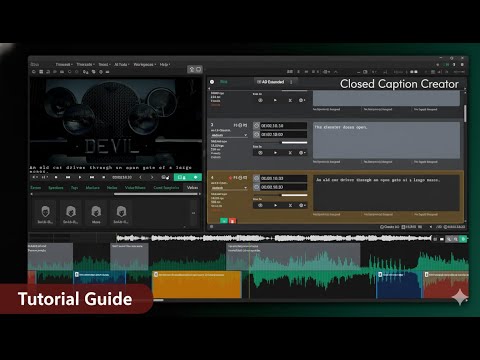Click the X icon in event 3 controls
Viewport: 480px width, 360px height.
(290, 153)
